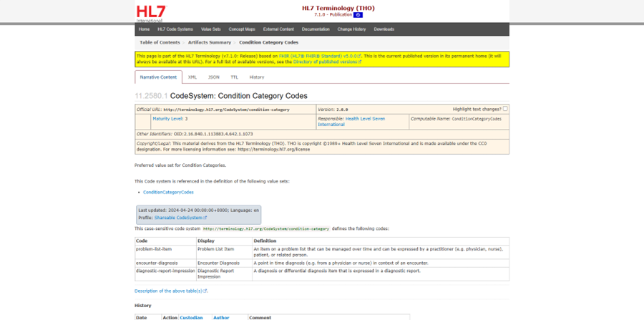Open the Home menu item
The image size is (644, 320).
tap(144, 29)
